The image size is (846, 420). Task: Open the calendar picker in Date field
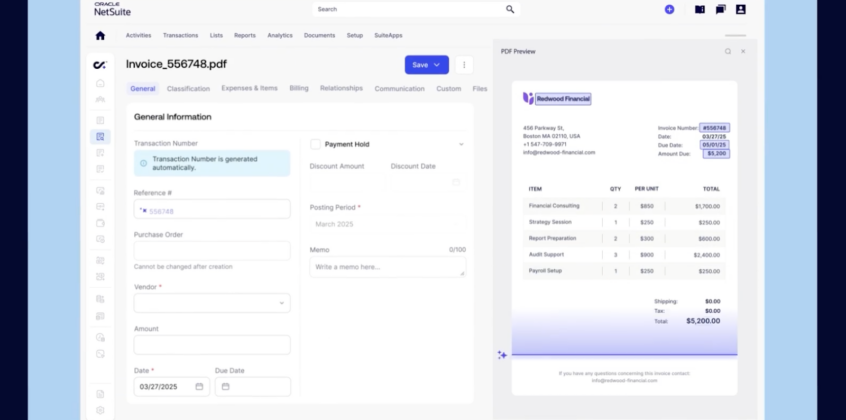point(199,386)
